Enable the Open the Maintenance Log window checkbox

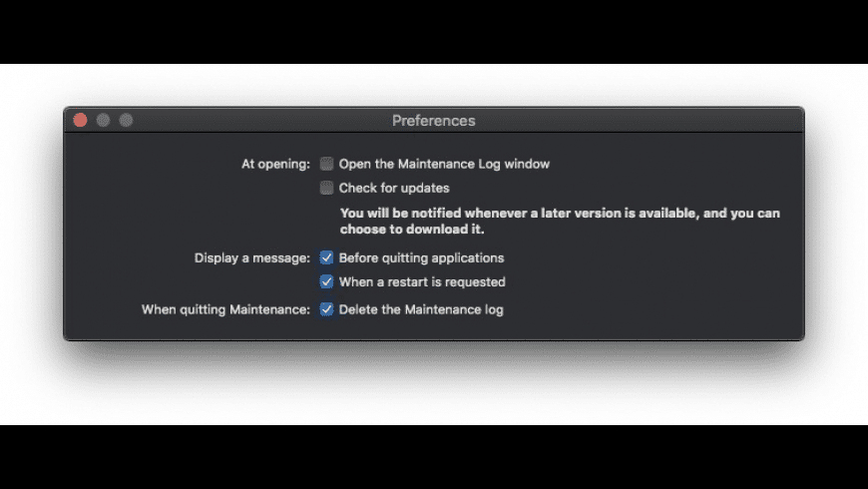(326, 164)
